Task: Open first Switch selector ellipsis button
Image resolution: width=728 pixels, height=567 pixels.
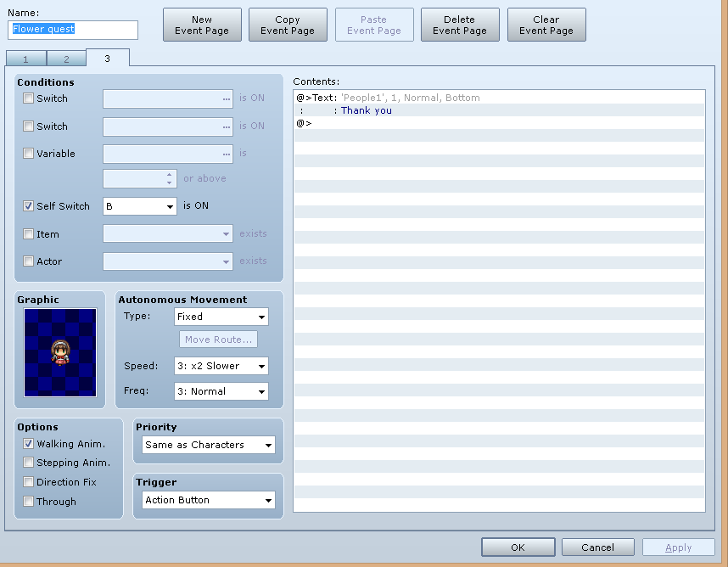Action: [x=226, y=99]
